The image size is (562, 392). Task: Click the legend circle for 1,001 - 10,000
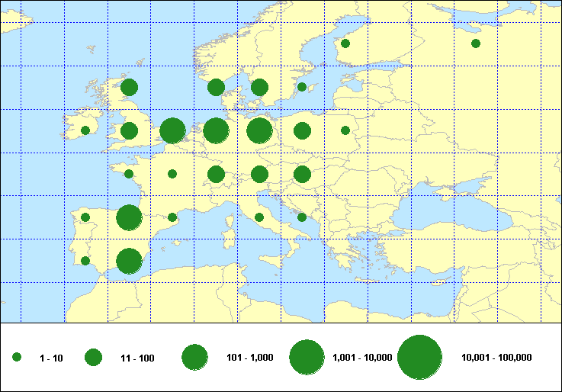(307, 357)
